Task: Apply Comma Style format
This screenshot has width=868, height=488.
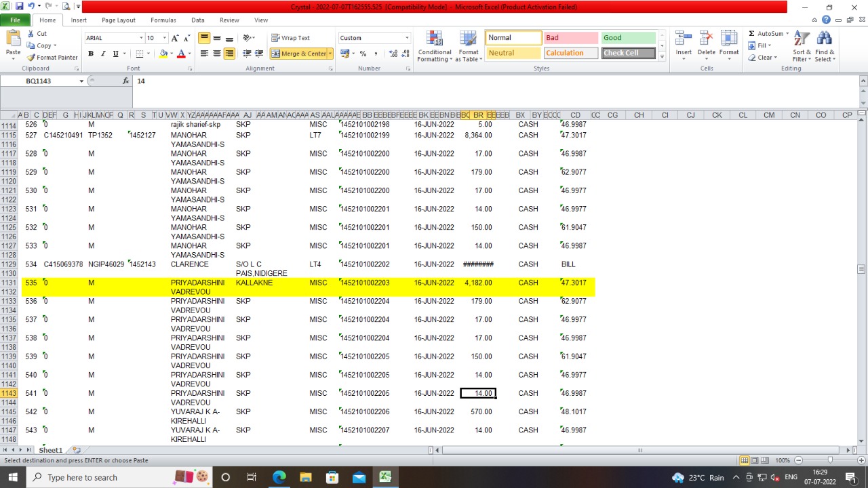Action: tap(376, 54)
